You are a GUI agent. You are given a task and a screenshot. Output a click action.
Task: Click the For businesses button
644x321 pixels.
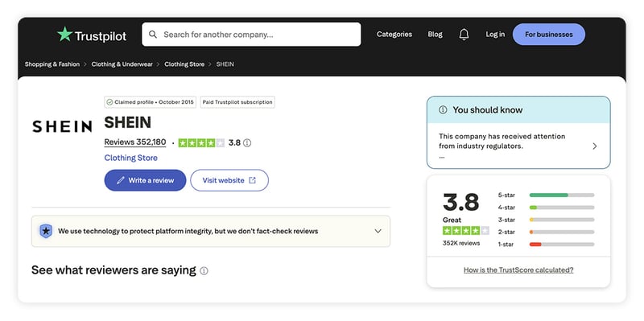[x=549, y=35]
